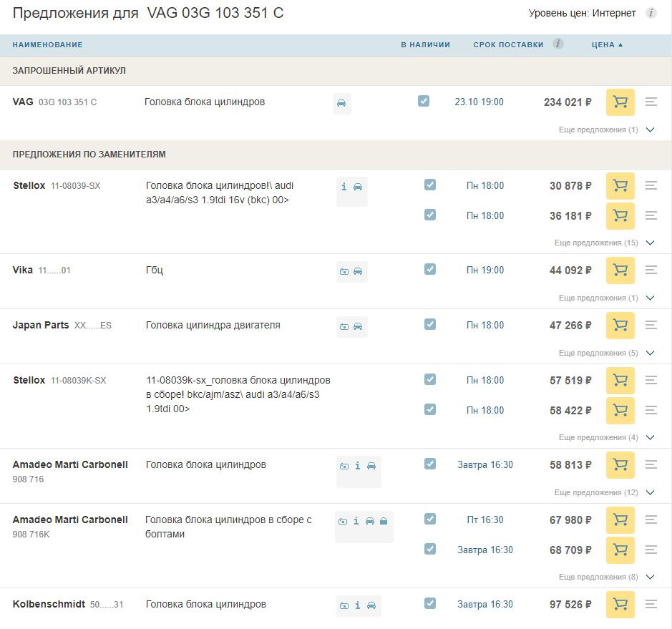Open Stellox 11-08039-SX article link
Viewport: 672px width, 629px height.
(57, 185)
